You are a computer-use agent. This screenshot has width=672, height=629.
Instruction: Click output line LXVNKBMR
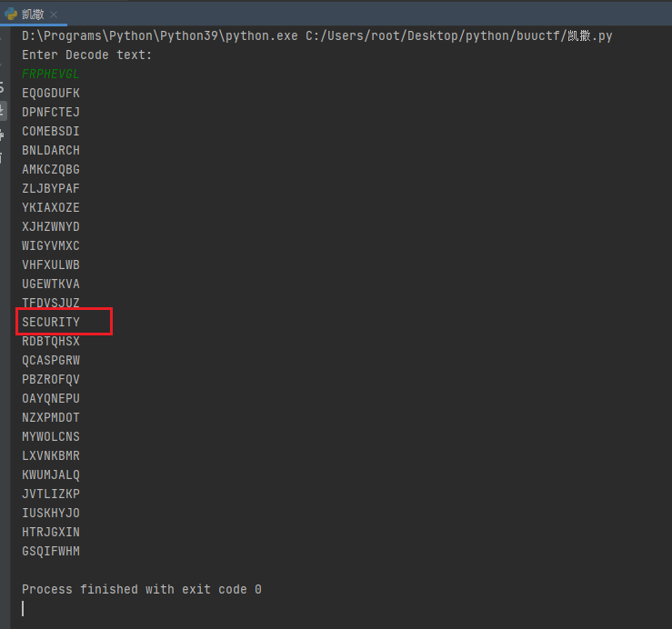[51, 455]
